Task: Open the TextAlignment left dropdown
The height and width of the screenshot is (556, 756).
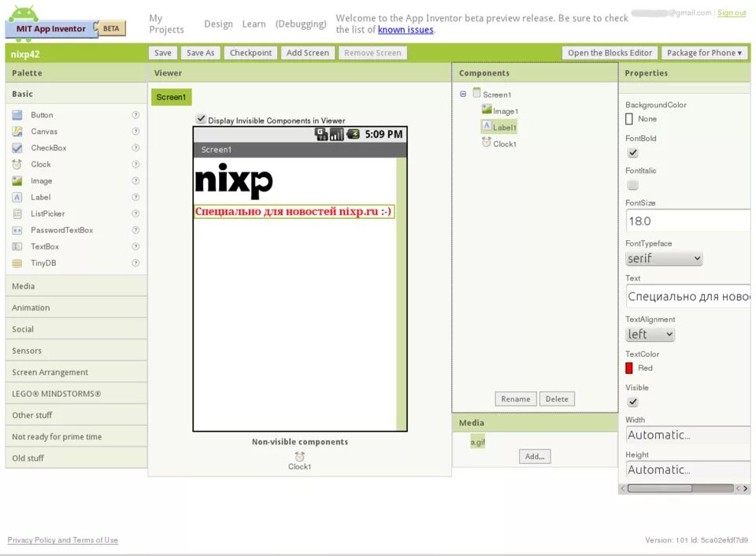Action: (x=650, y=334)
